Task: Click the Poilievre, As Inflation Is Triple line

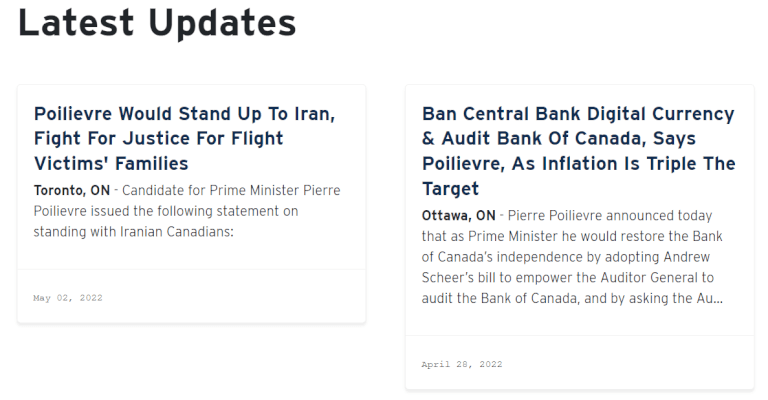Action: coord(578,164)
